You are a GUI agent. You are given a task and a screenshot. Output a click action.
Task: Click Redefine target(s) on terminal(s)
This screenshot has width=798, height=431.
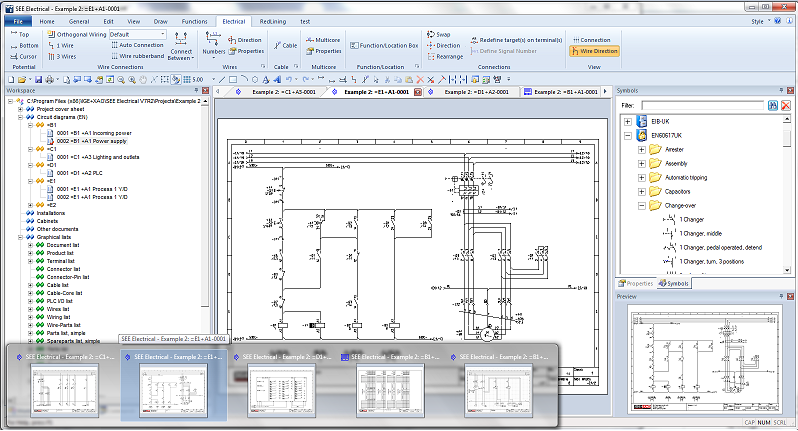516,40
